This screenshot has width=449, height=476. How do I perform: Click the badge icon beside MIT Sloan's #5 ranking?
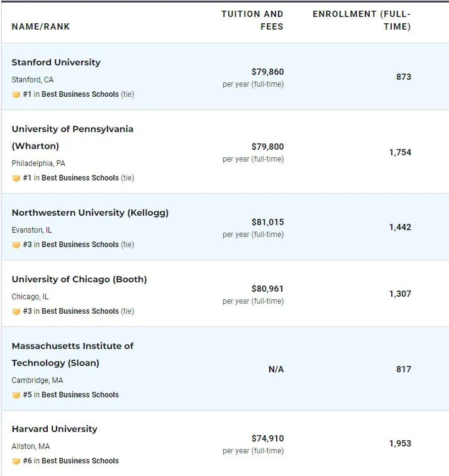click(x=16, y=396)
